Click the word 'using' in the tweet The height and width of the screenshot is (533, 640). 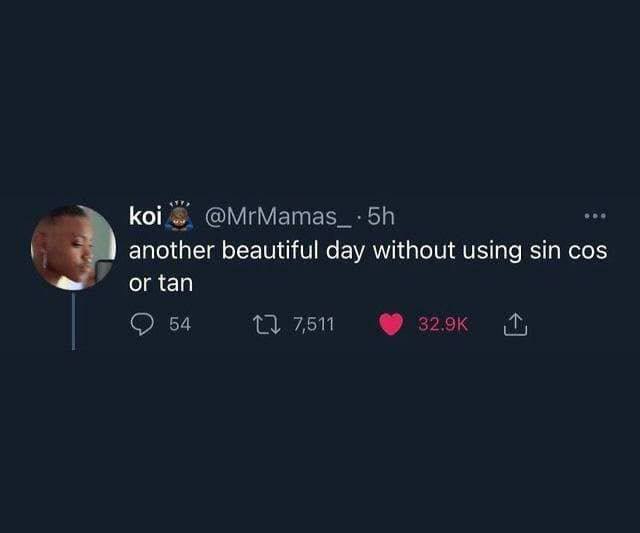pyautogui.click(x=492, y=251)
